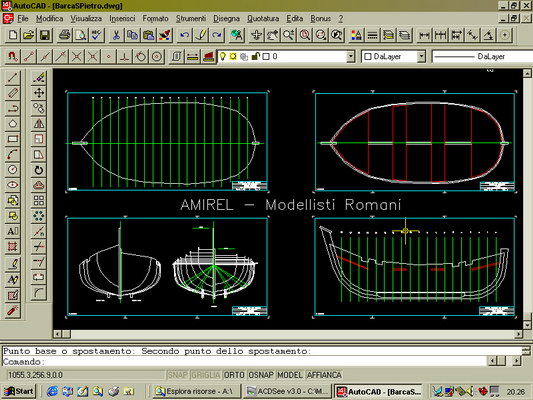Toggle SNAP mode in status bar
The width and height of the screenshot is (533, 400).
(x=178, y=375)
